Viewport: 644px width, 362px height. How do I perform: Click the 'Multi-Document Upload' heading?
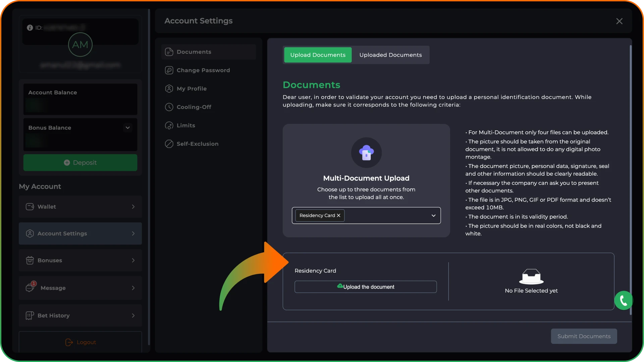coord(366,178)
